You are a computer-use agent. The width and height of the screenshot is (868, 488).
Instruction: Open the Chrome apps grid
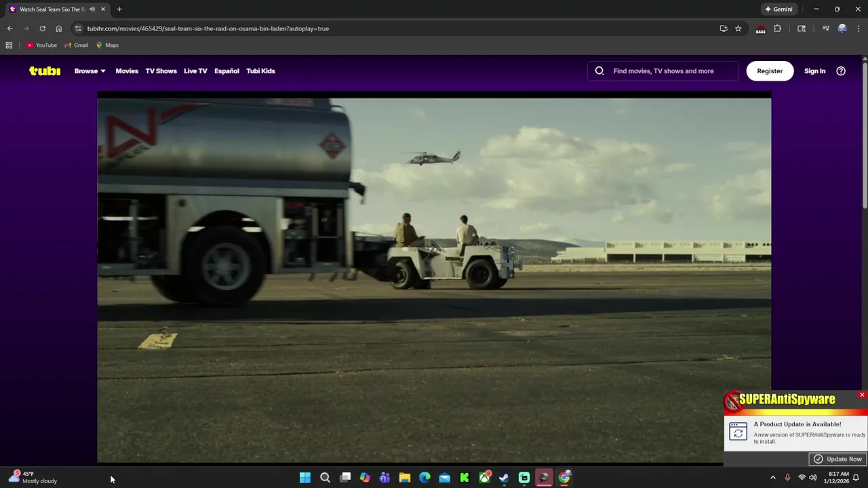9,45
